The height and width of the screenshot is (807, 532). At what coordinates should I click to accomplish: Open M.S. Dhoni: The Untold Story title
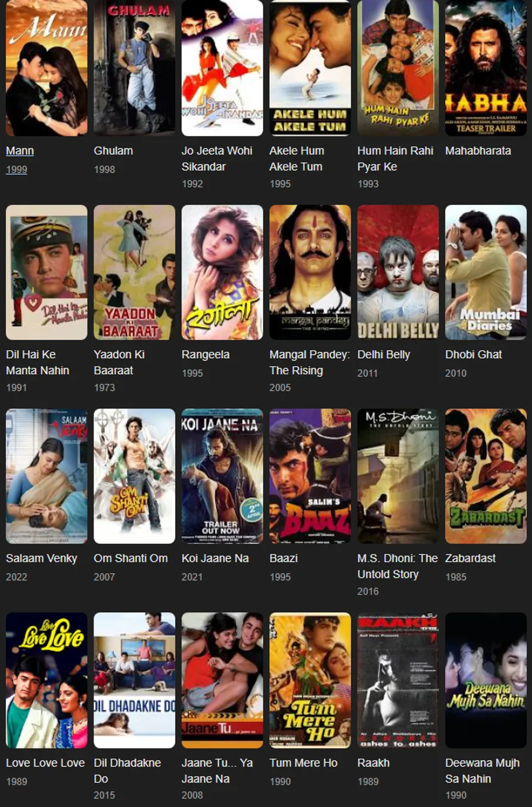[397, 566]
